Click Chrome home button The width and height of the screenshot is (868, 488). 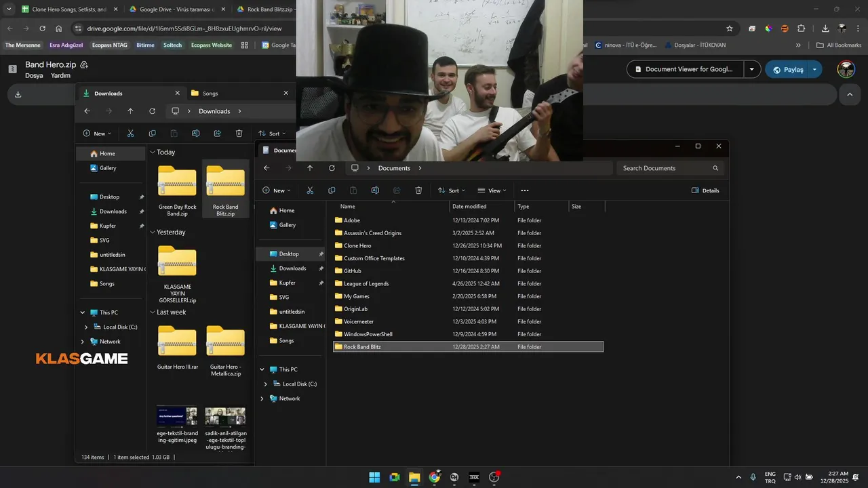pyautogui.click(x=59, y=28)
